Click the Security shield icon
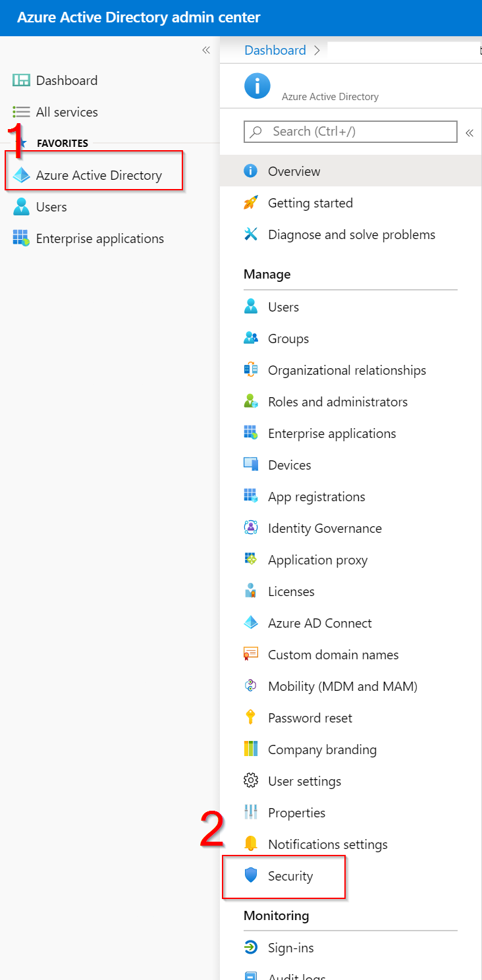 coord(251,876)
